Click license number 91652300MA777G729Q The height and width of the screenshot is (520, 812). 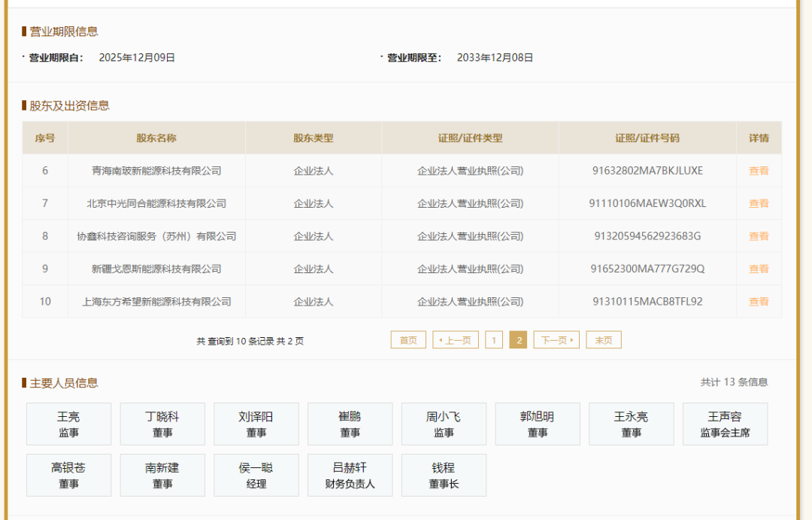[647, 269]
